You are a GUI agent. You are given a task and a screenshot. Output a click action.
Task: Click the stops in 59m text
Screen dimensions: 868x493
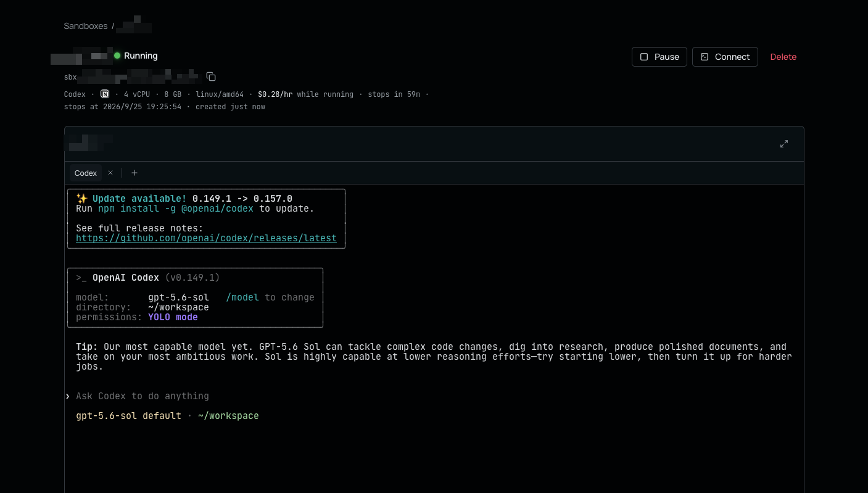click(394, 94)
